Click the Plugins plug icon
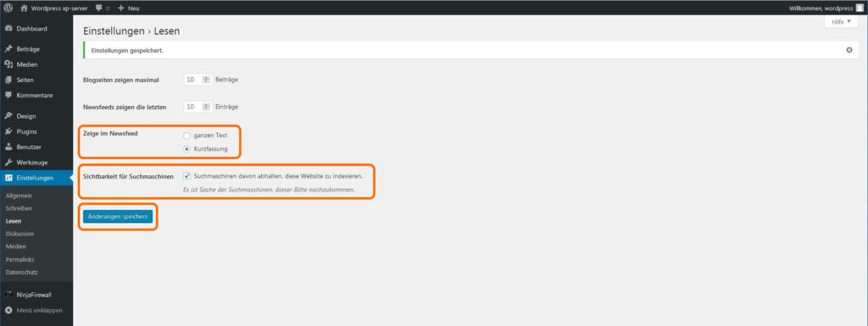Viewport: 868px width, 326px height. pos(8,131)
